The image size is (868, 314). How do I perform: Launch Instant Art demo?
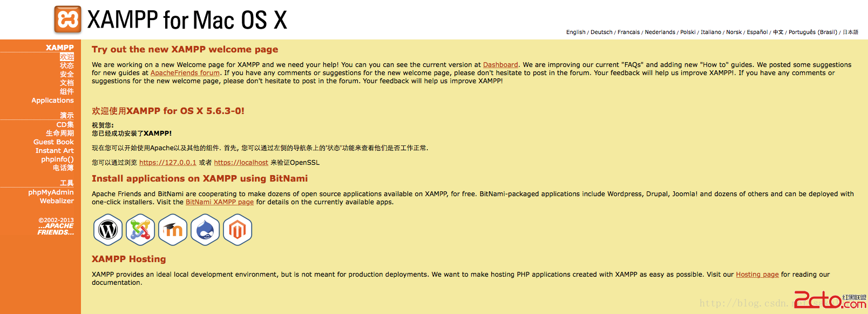[55, 150]
